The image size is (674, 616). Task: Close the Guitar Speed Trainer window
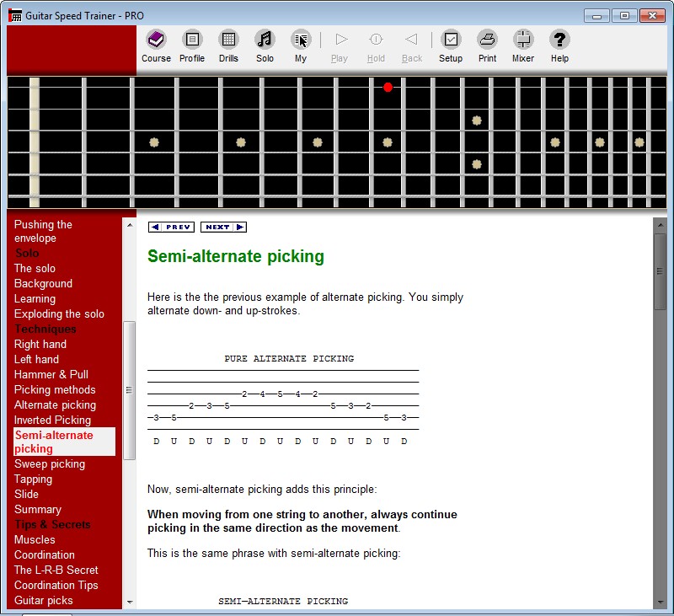coord(652,16)
